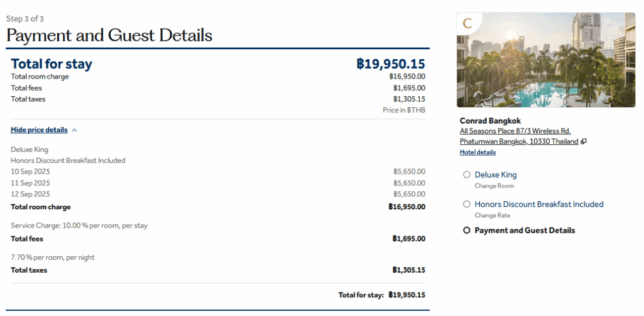Screen dimensions: 644x316
Task: Click external link icon beside hotel address
Action: click(x=584, y=142)
